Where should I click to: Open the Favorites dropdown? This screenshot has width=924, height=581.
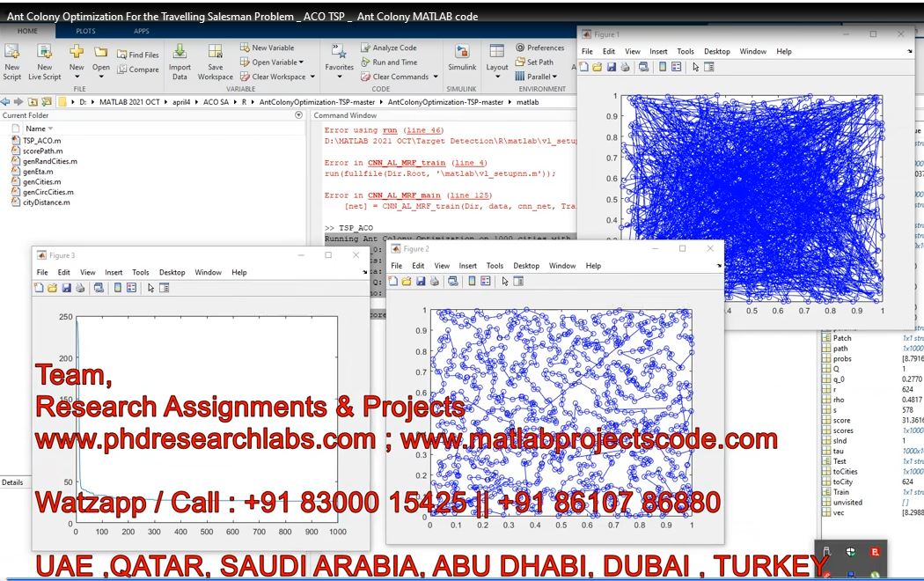coord(340,77)
